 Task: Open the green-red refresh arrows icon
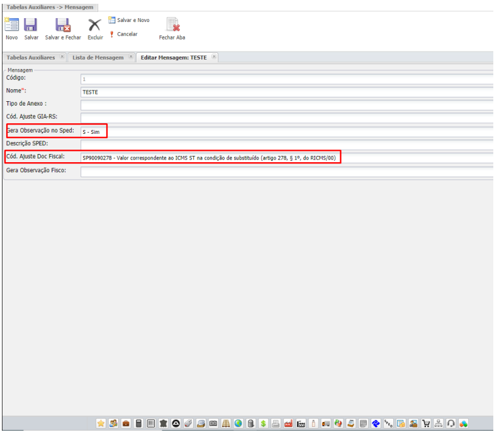[x=338, y=424]
